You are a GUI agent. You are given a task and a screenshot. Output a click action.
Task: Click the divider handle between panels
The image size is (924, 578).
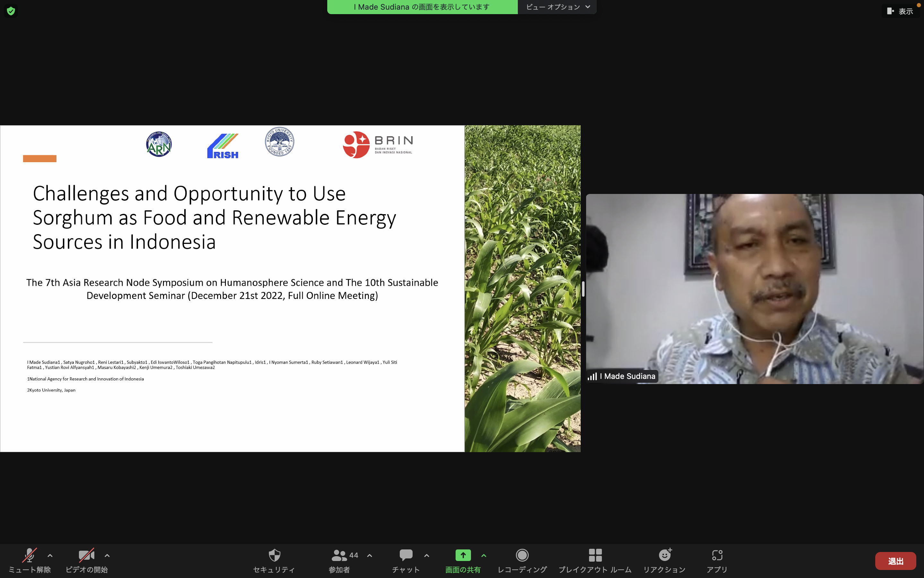583,289
